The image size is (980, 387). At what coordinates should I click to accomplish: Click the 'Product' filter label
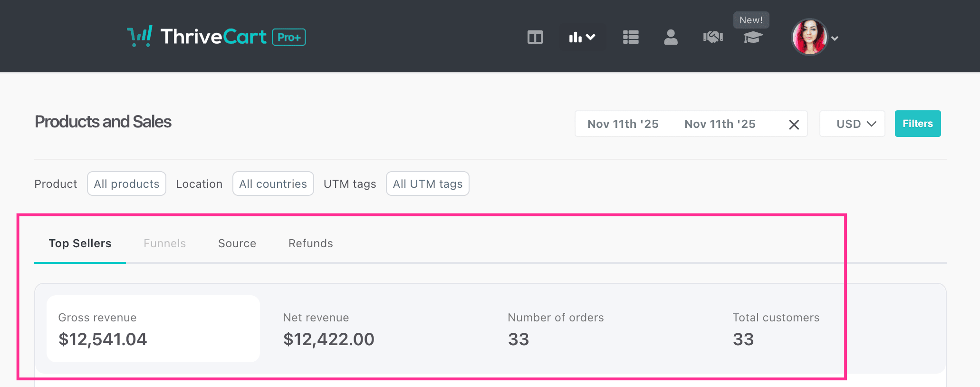point(56,184)
